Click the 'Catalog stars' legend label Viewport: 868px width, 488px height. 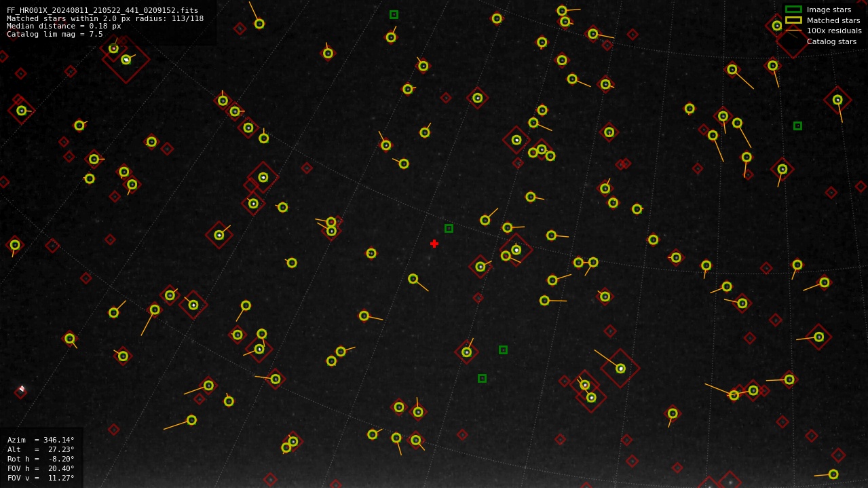[x=831, y=41]
